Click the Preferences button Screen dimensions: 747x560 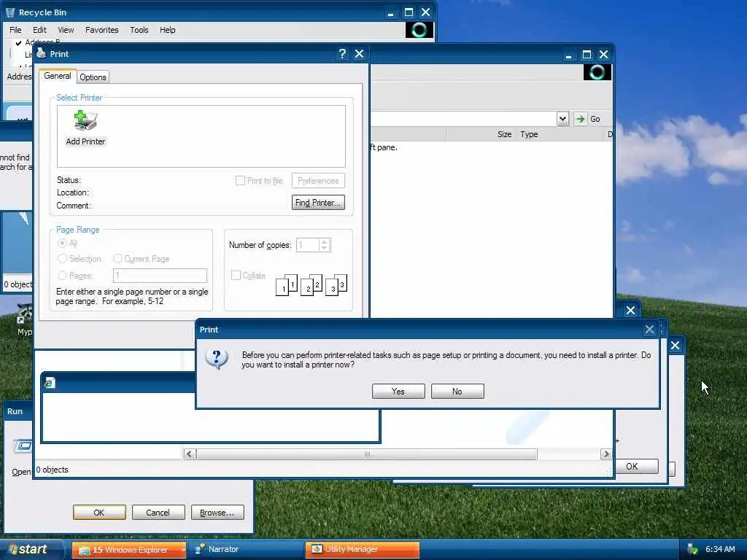click(318, 181)
